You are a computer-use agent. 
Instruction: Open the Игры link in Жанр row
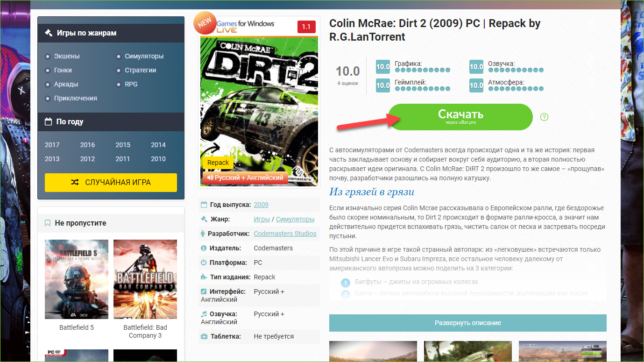pos(262,219)
